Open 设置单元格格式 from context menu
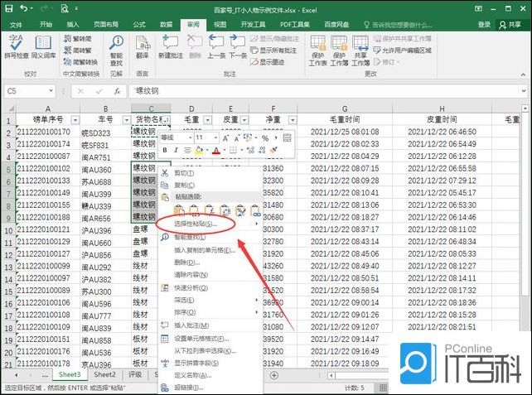The width and height of the screenshot is (532, 395). pyautogui.click(x=210, y=339)
